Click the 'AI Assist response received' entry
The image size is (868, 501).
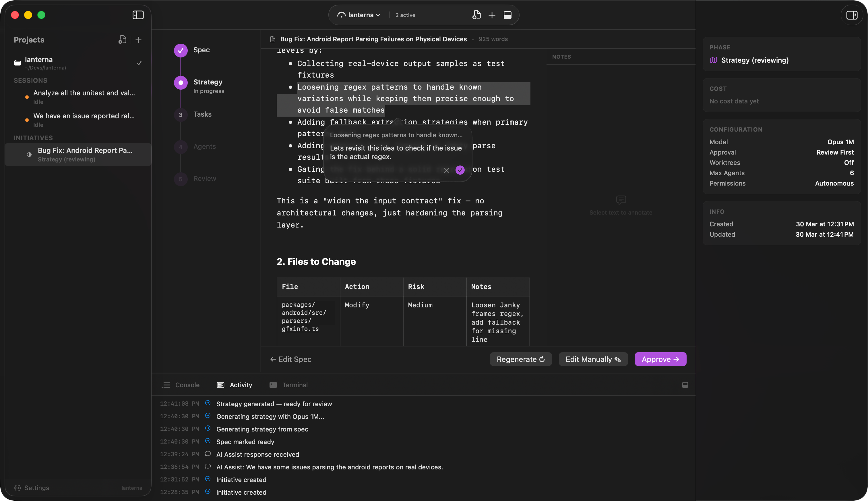(257, 454)
